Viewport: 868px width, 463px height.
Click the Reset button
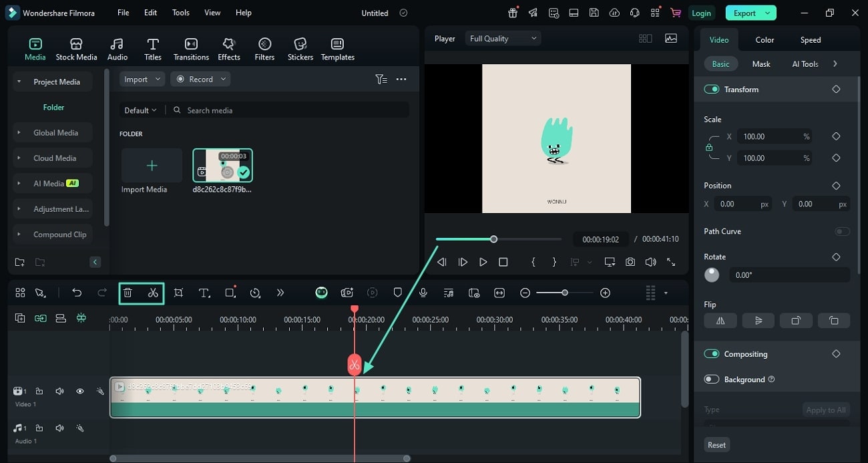(x=716, y=445)
